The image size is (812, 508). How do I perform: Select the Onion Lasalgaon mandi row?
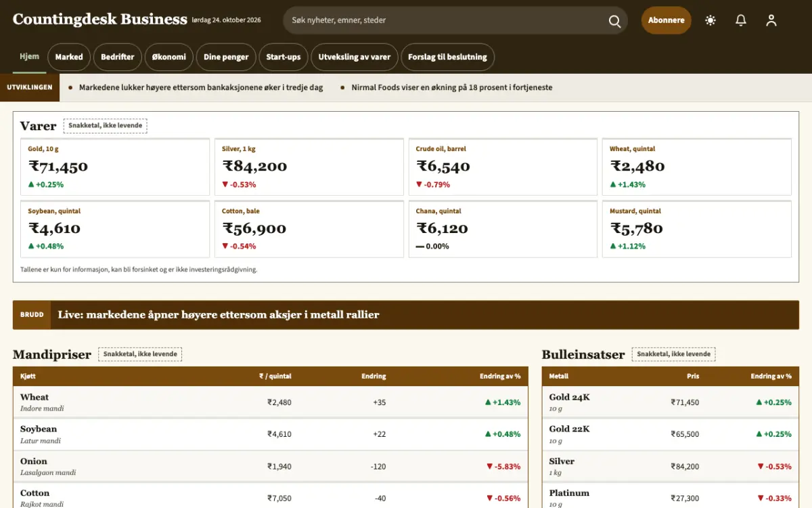tap(271, 466)
